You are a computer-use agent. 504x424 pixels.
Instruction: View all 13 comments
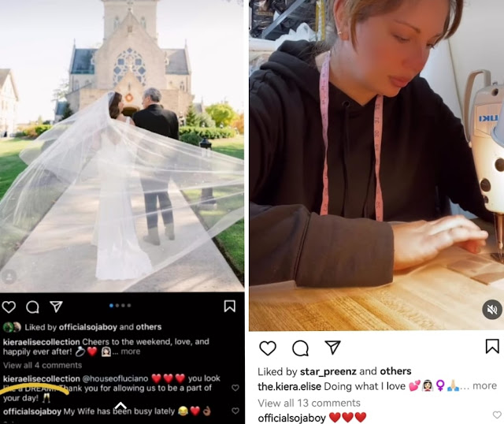pyautogui.click(x=309, y=403)
